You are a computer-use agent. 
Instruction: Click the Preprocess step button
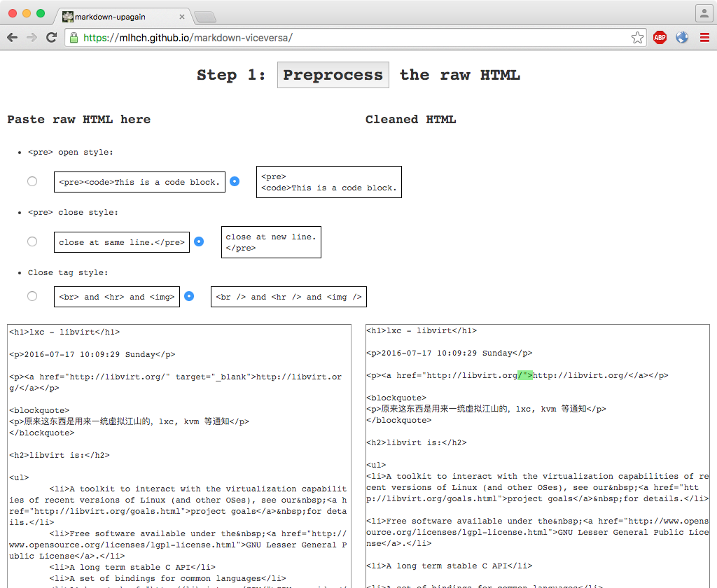pyautogui.click(x=333, y=75)
